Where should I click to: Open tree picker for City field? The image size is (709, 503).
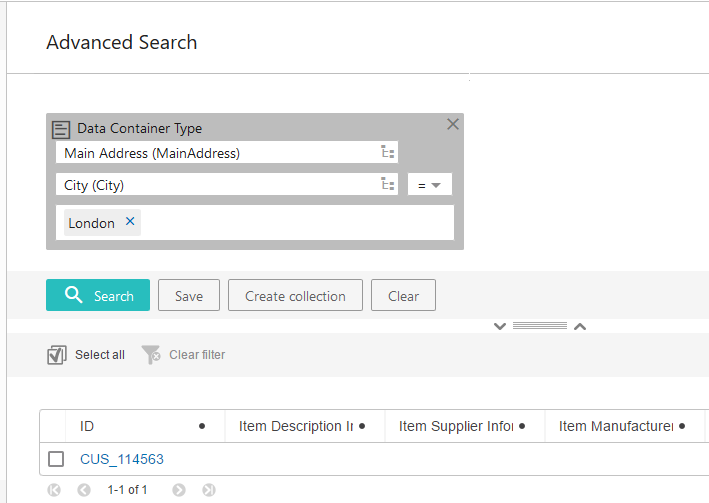click(x=388, y=185)
